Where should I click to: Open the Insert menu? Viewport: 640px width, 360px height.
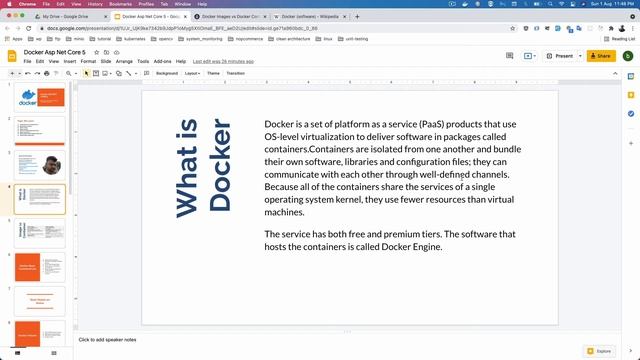click(70, 61)
